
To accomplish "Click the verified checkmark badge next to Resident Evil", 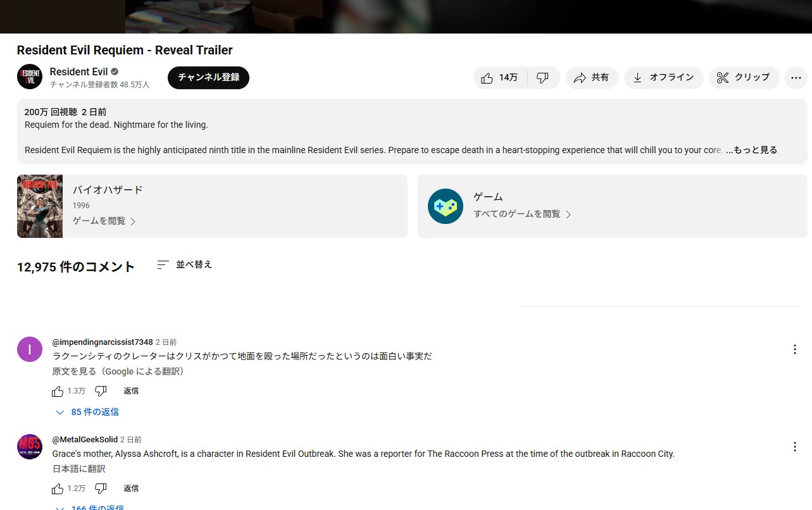I will 115,72.
